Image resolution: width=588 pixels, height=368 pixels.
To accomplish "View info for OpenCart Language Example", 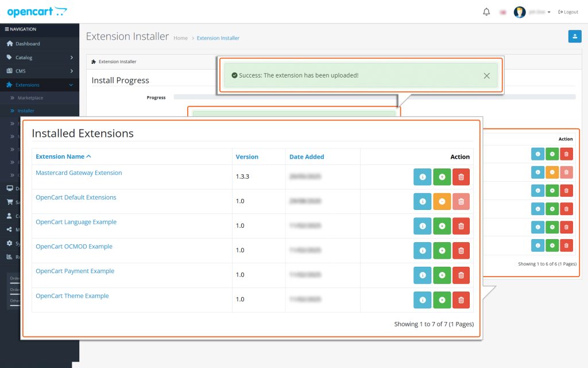I will click(423, 225).
